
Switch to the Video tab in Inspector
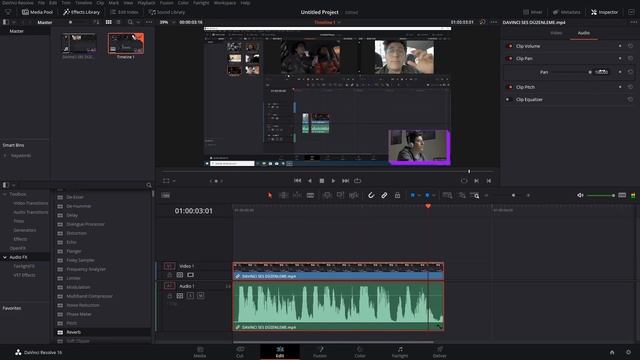pos(556,33)
